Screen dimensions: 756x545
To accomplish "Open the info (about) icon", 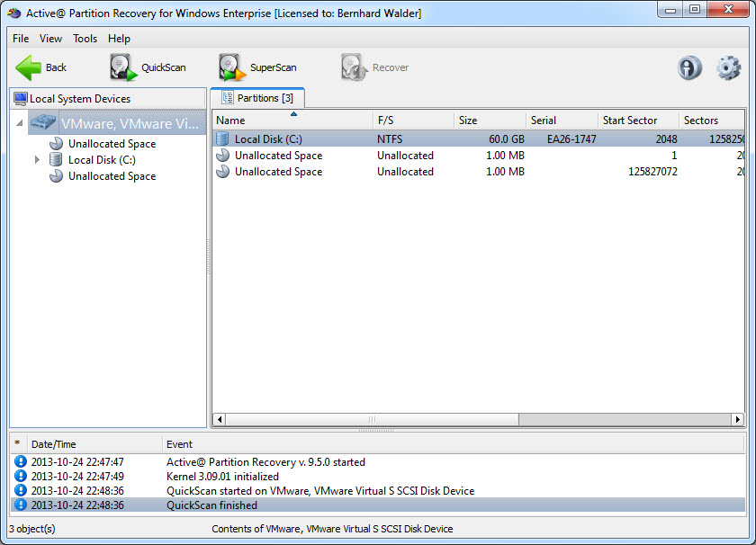I will (689, 67).
